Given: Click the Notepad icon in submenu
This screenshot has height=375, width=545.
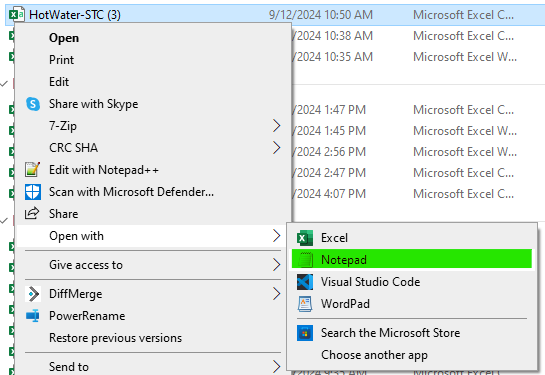Looking at the screenshot, I should tap(305, 260).
